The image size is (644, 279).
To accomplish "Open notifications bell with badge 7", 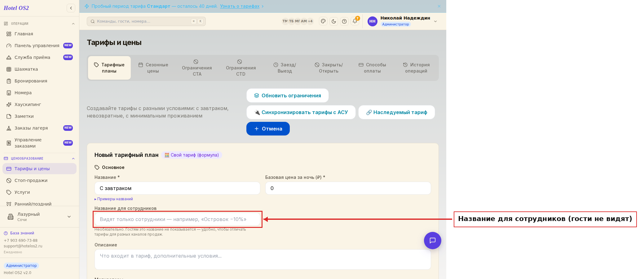I will [355, 21].
